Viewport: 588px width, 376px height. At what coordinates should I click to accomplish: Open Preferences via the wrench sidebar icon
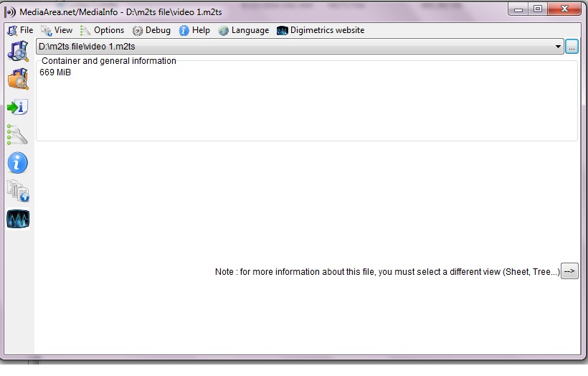[18, 135]
